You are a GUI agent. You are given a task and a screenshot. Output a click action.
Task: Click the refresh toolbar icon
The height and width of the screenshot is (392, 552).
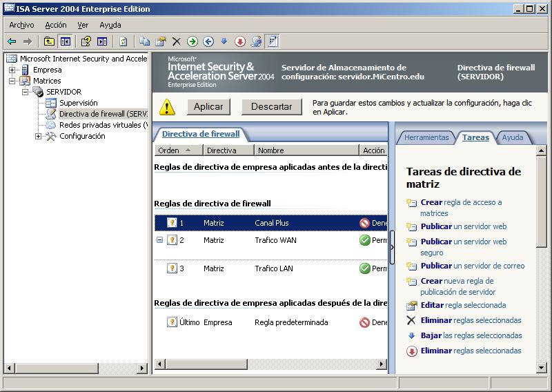[123, 41]
